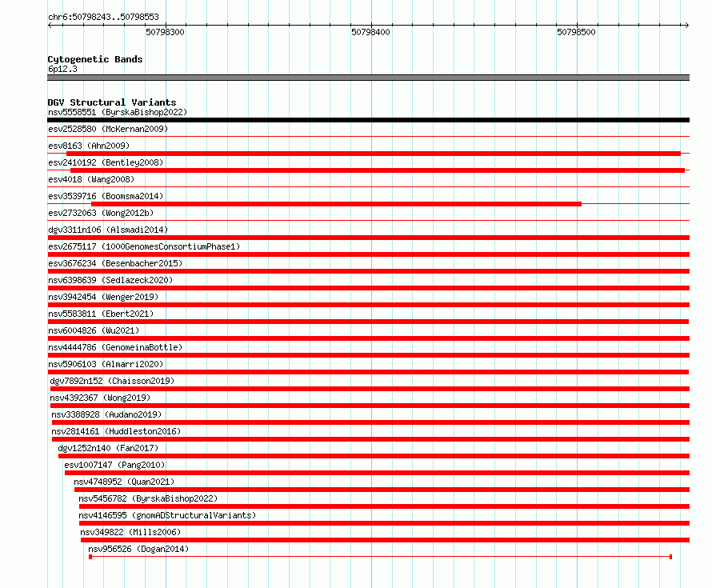Click the 6p12.3 band label
Viewport: 712px width, 588px height.
tap(62, 69)
